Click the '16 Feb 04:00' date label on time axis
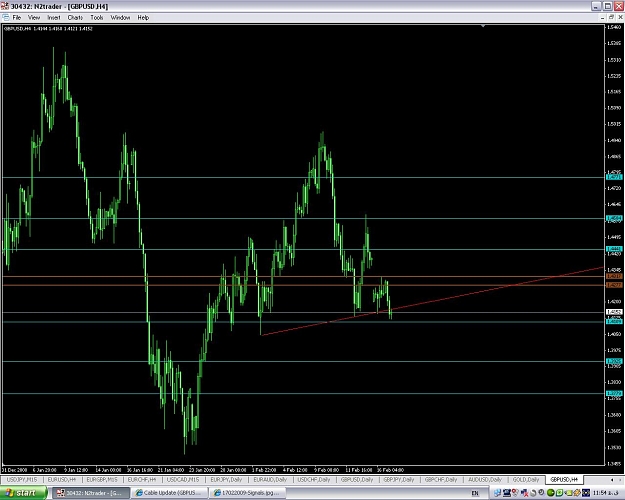 point(390,470)
